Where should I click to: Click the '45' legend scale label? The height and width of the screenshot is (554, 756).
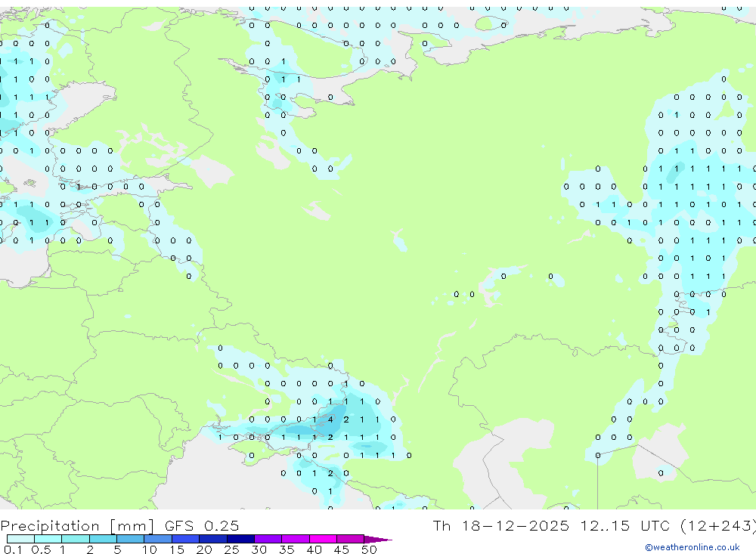click(342, 549)
